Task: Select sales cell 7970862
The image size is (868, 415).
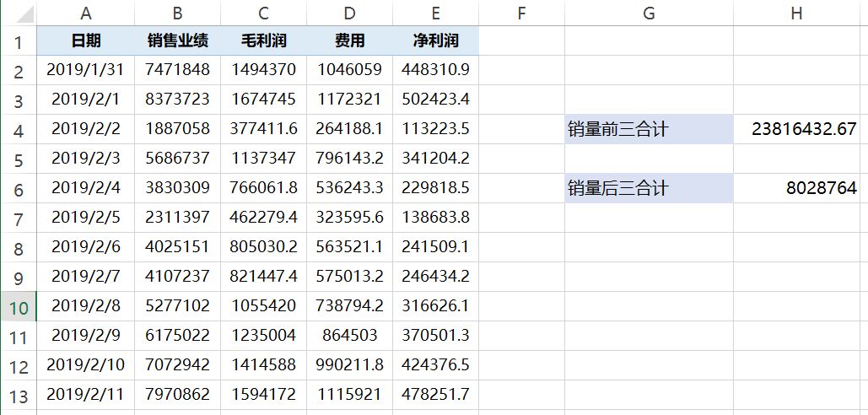Action: coord(178,395)
